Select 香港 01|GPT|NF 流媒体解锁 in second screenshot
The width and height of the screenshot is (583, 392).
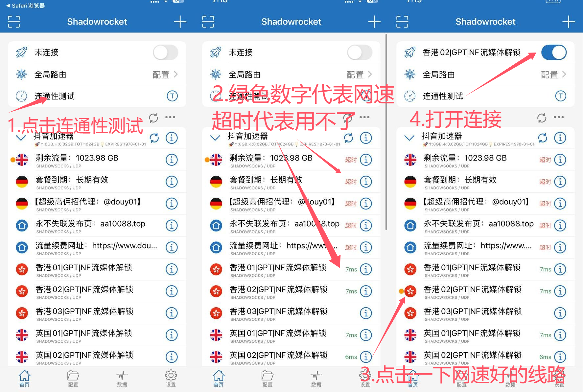[x=291, y=269]
